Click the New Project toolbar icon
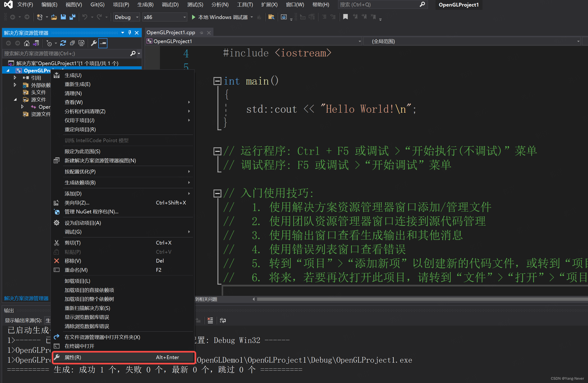The height and width of the screenshot is (383, 588). pyautogui.click(x=40, y=17)
